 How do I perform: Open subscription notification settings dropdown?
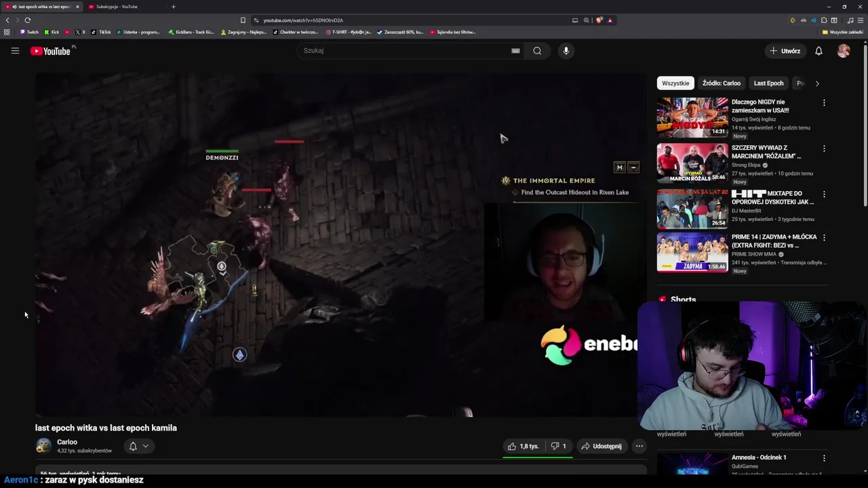click(138, 446)
